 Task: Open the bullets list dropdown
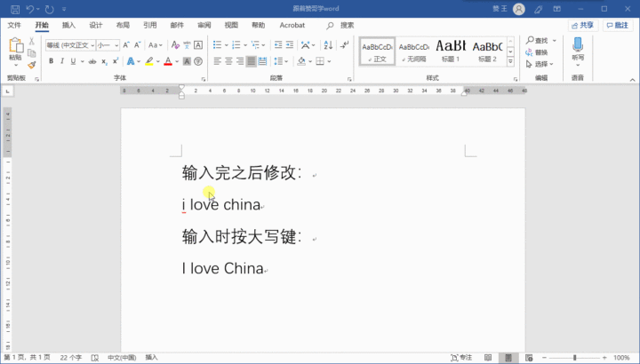coord(227,45)
